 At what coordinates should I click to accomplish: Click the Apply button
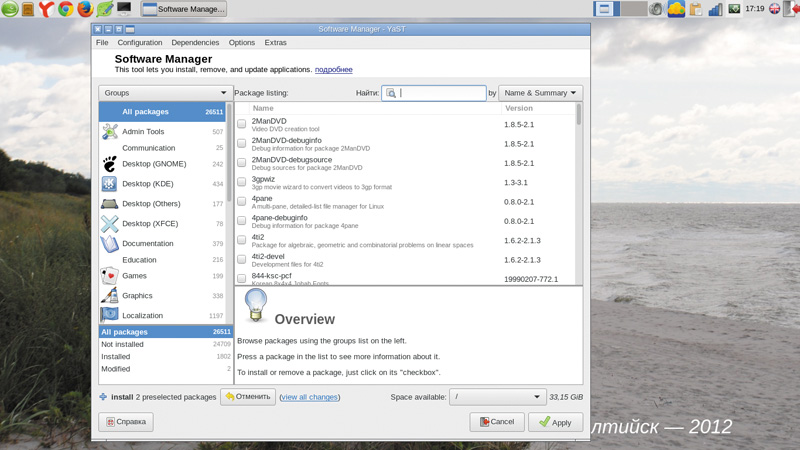555,422
